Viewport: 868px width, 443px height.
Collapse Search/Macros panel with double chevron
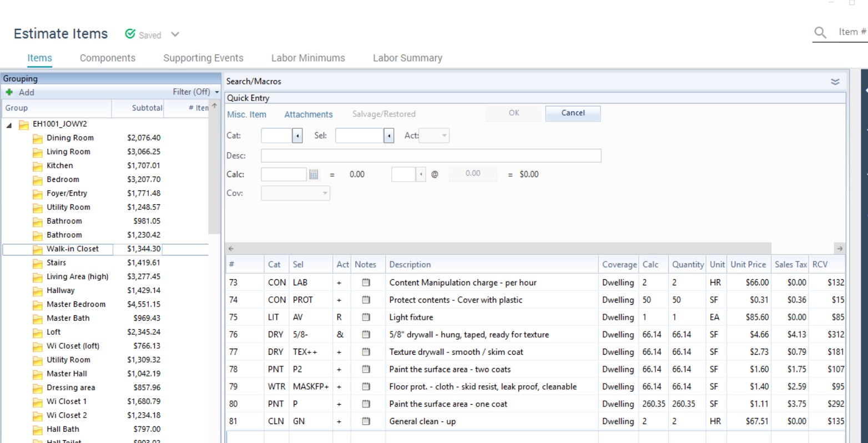(835, 82)
